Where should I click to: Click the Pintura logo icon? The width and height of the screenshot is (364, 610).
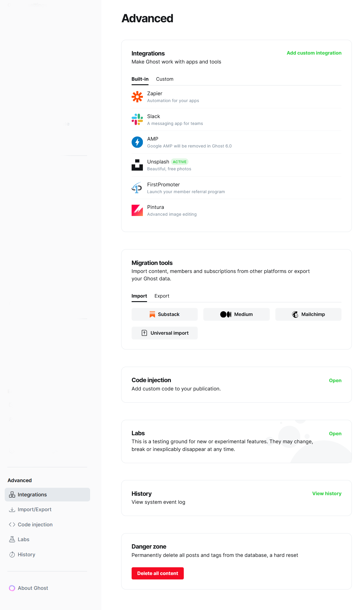[137, 210]
